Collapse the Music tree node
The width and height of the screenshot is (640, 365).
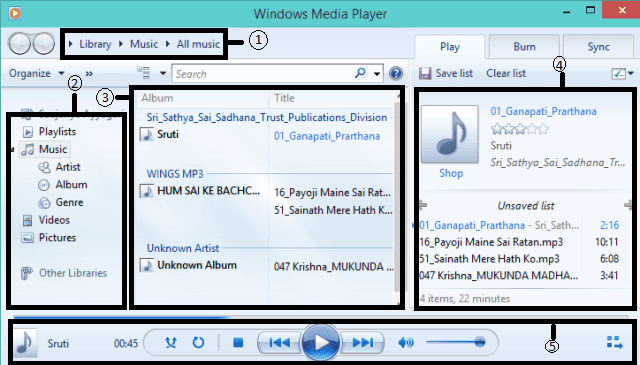click(13, 149)
